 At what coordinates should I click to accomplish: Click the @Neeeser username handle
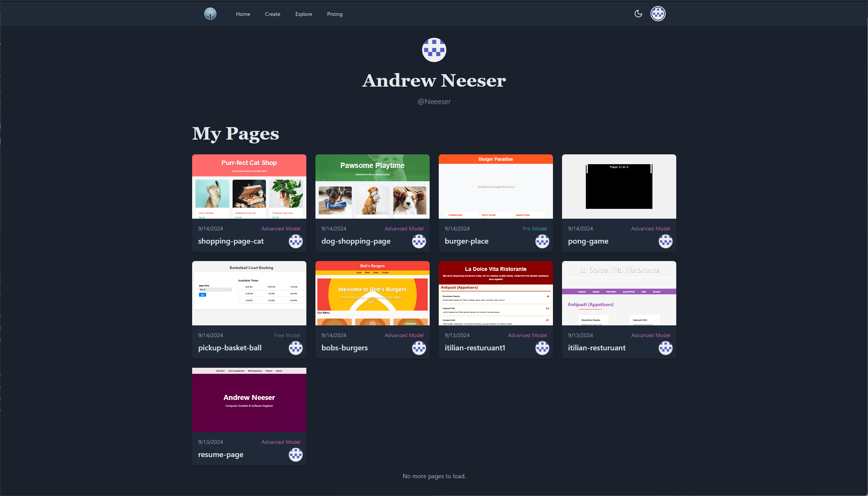point(434,101)
